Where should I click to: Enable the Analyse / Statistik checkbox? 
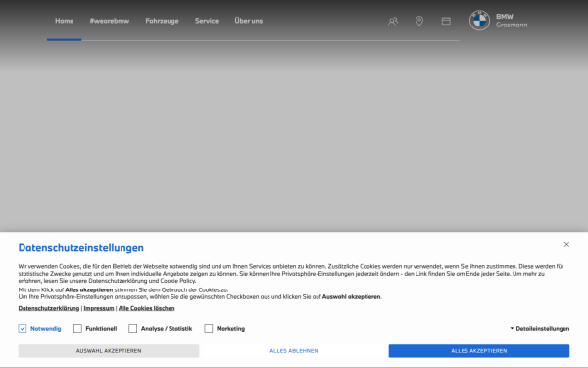pyautogui.click(x=132, y=328)
